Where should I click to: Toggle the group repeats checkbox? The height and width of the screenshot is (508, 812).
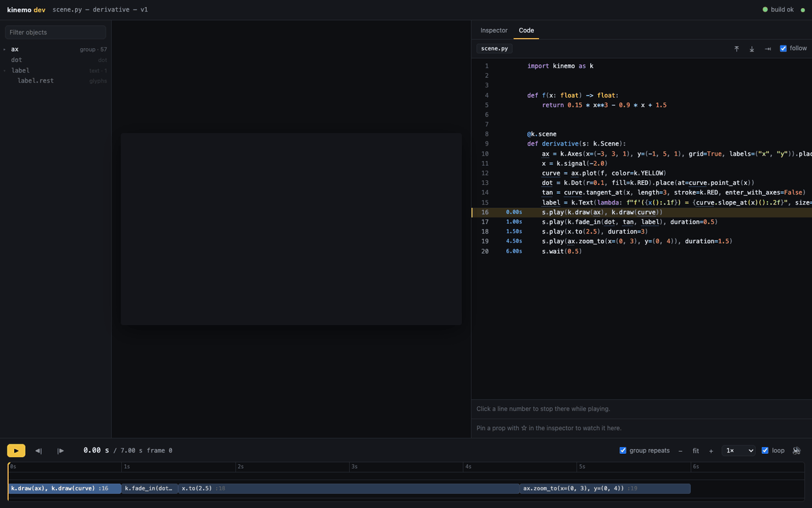(623, 450)
